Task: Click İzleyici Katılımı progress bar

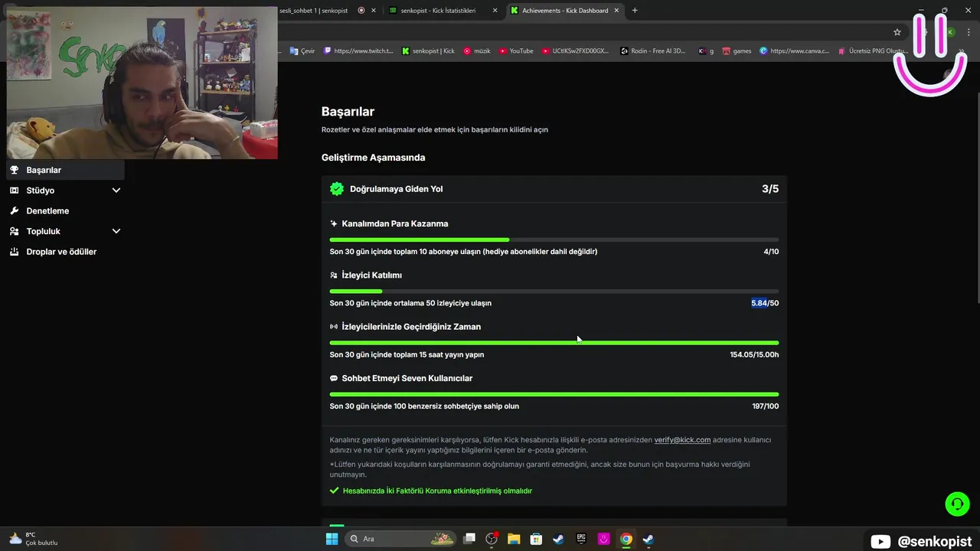Action: click(x=554, y=291)
